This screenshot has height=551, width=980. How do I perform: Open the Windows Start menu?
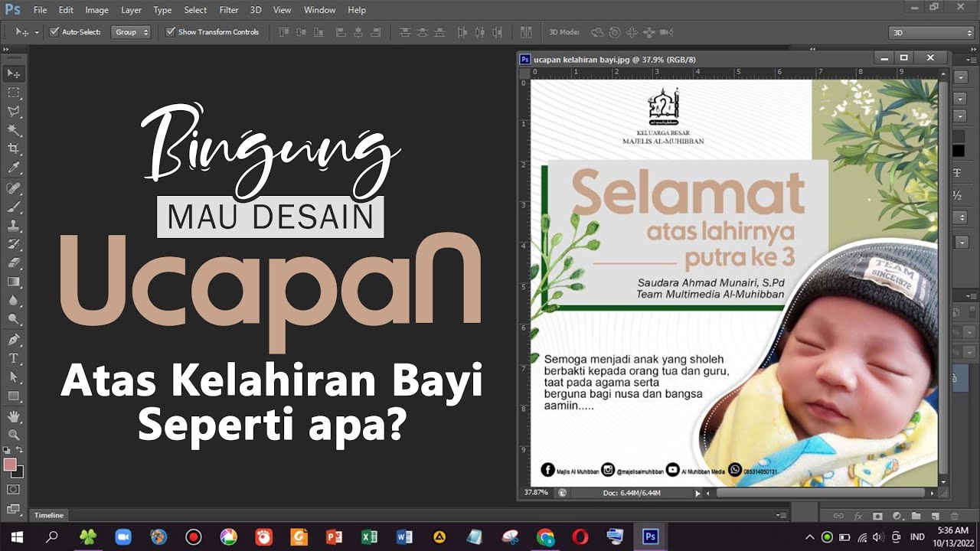coord(17,537)
